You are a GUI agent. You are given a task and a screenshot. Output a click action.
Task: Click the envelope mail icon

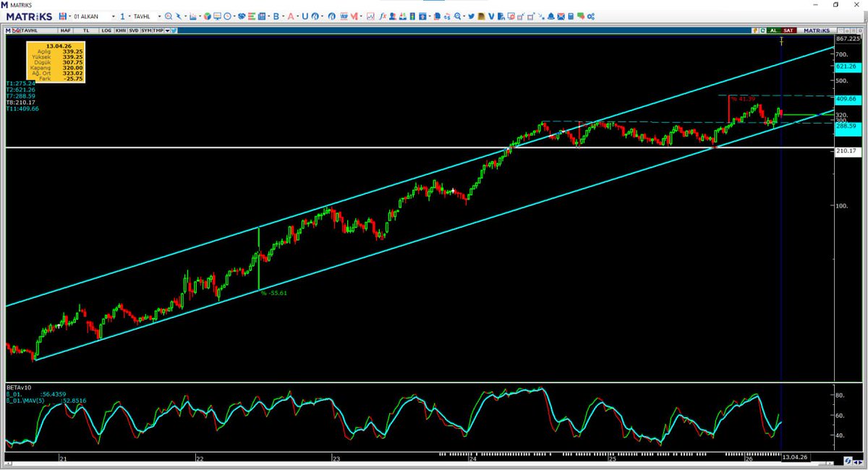561,16
